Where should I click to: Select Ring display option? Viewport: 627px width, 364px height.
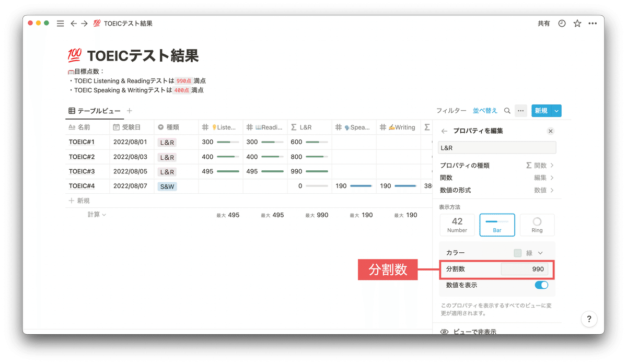[537, 225]
